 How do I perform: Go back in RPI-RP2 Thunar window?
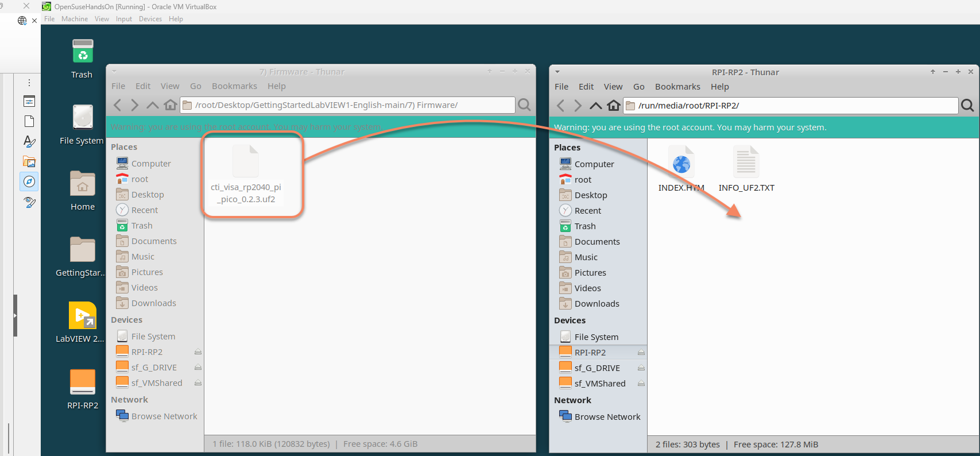click(561, 106)
